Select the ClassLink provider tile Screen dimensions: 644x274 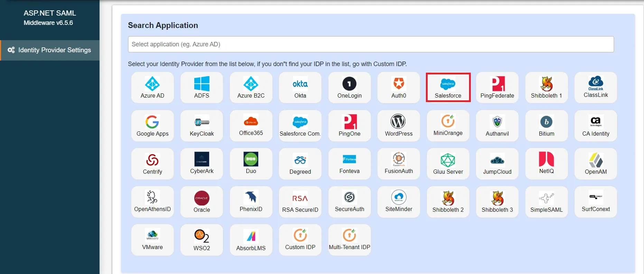[596, 88]
